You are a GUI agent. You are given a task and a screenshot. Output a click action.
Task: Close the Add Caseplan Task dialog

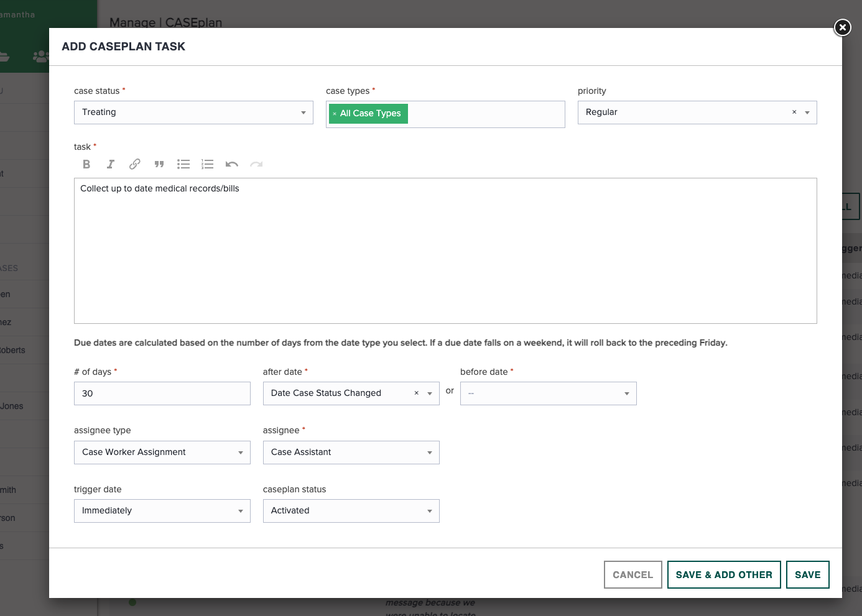pyautogui.click(x=842, y=27)
